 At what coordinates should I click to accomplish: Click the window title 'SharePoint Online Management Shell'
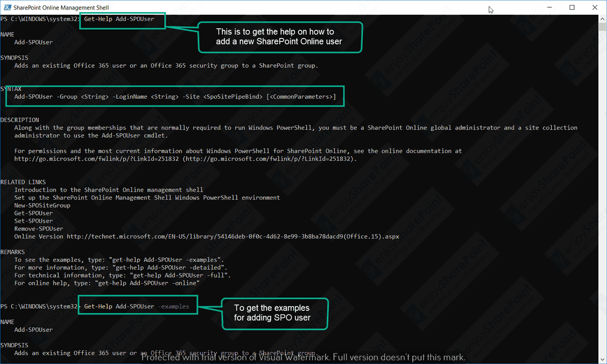click(62, 8)
